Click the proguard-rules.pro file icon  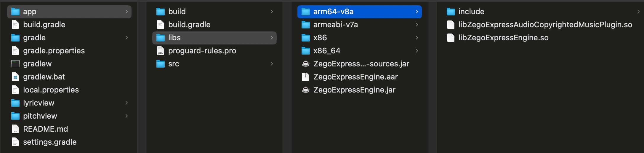tap(161, 51)
